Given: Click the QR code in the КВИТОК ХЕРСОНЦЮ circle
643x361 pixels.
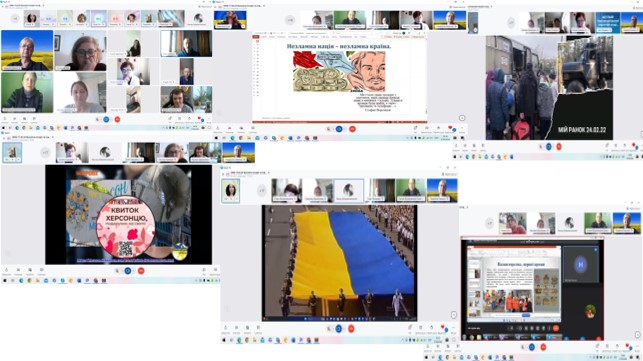Looking at the screenshot, I should [x=125, y=248].
